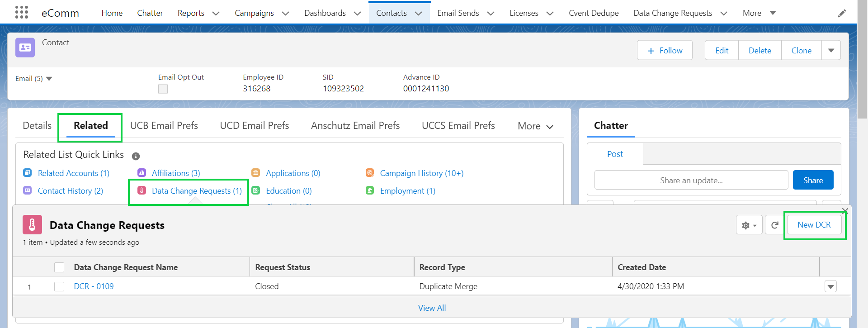
Task: Select the Post tab in Chatter
Action: 615,154
